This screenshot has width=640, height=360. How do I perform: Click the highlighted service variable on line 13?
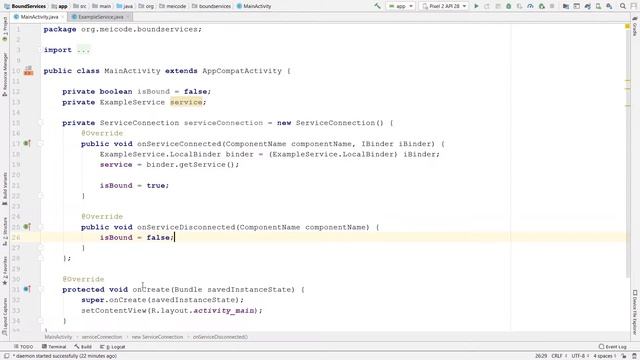click(186, 102)
